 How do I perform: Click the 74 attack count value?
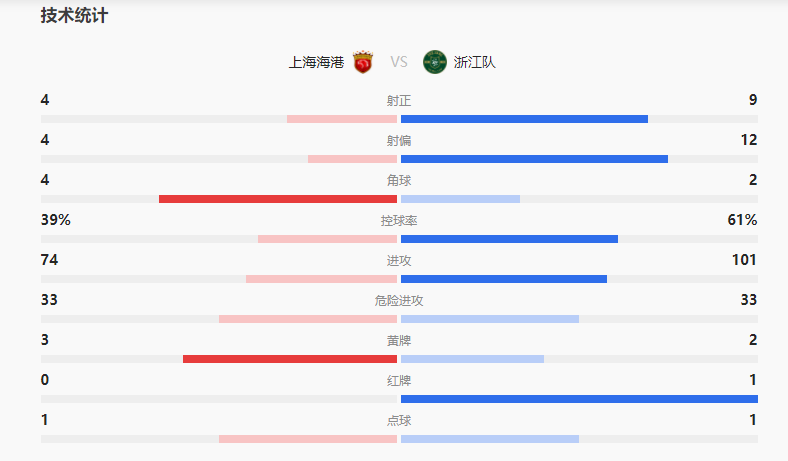coord(50,260)
